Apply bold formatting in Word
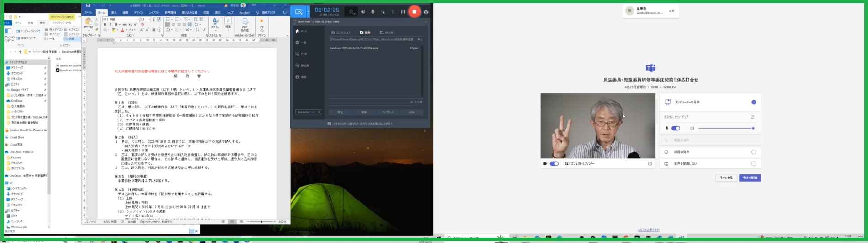This screenshot has width=868, height=243. click(x=105, y=25)
